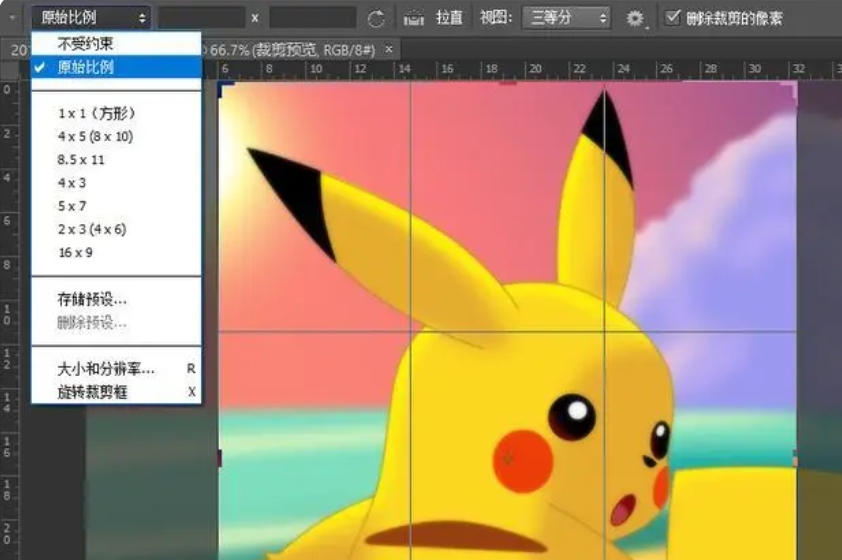The image size is (842, 560).
Task: Open the gear crop options icon
Action: point(635,19)
